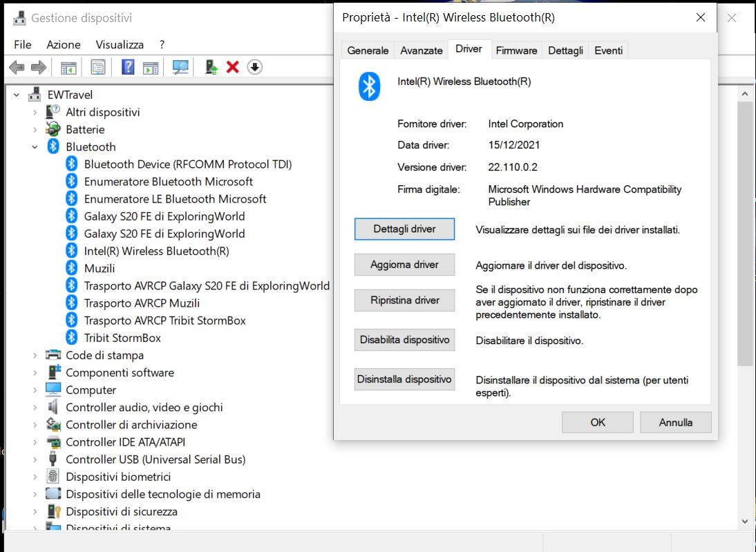Click the Disable device down-arrow toolbar icon
Image resolution: width=756 pixels, height=552 pixels.
click(254, 67)
